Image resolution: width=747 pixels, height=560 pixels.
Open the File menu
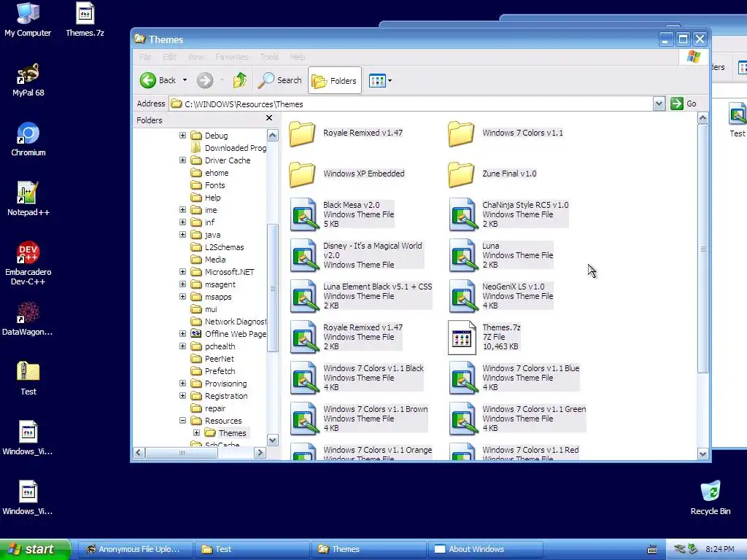[145, 57]
